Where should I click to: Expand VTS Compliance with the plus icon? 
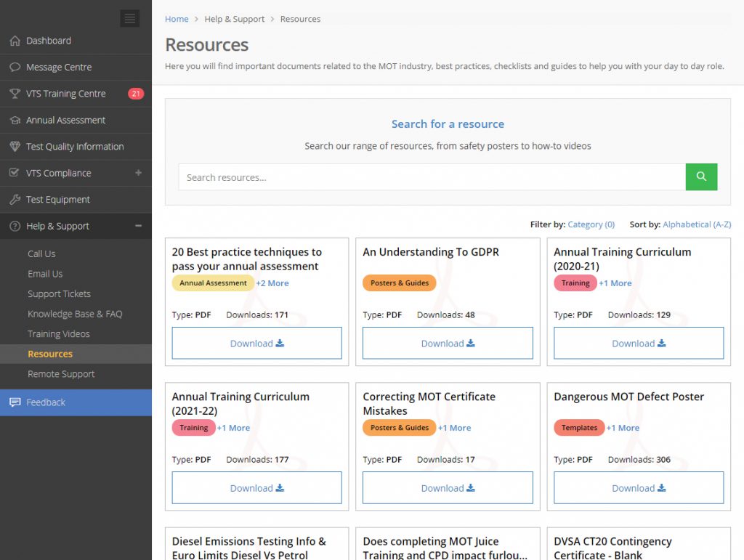pyautogui.click(x=139, y=173)
